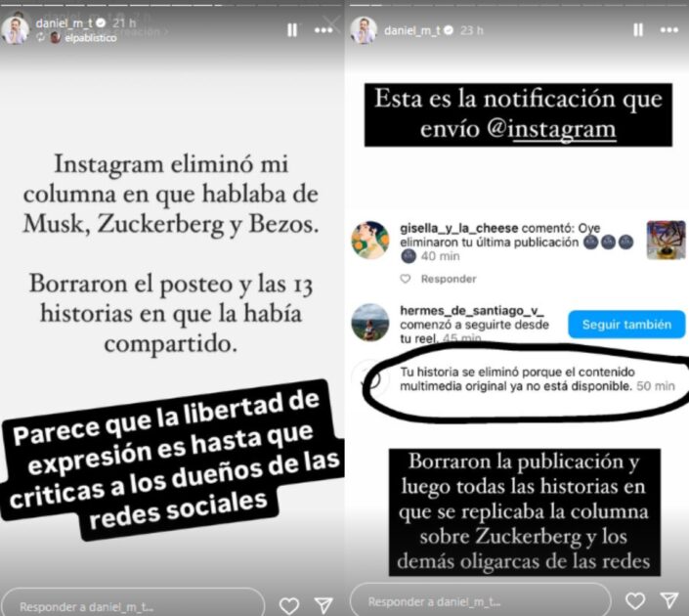Click the Responder link under gisella's comment

pyautogui.click(x=449, y=279)
